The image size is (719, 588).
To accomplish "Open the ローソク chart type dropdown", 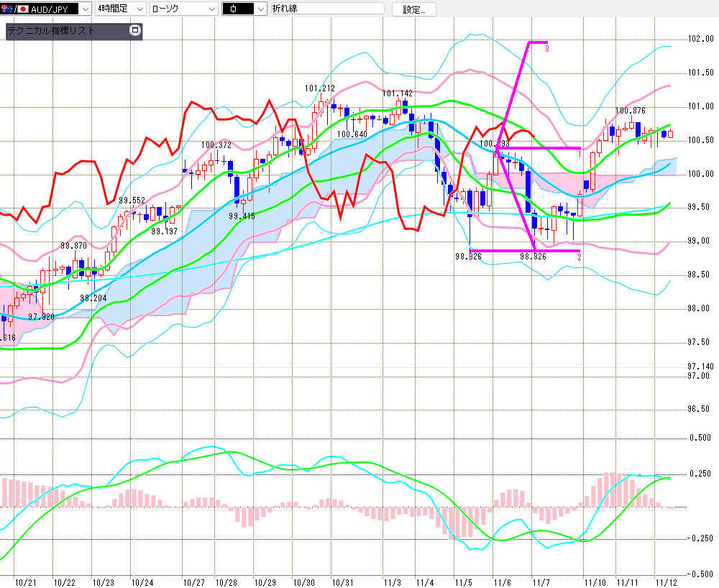I will tap(211, 9).
